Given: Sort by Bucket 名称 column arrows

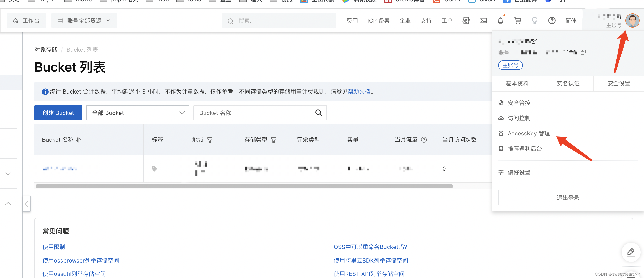Looking at the screenshot, I should [78, 140].
